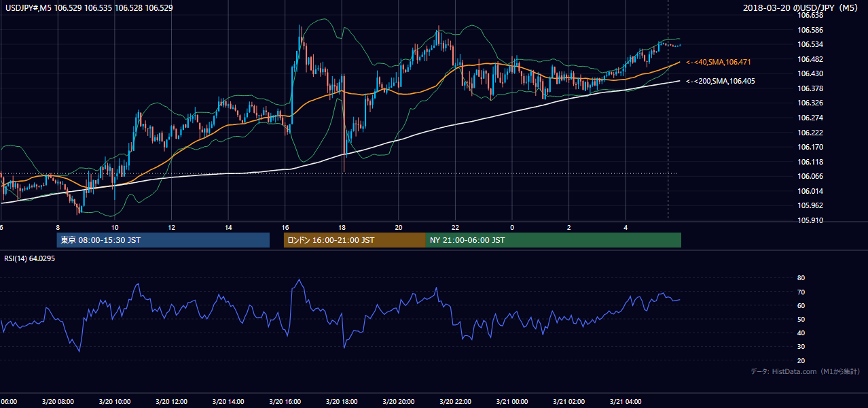Click hour label 12 under price chart

tap(172, 227)
